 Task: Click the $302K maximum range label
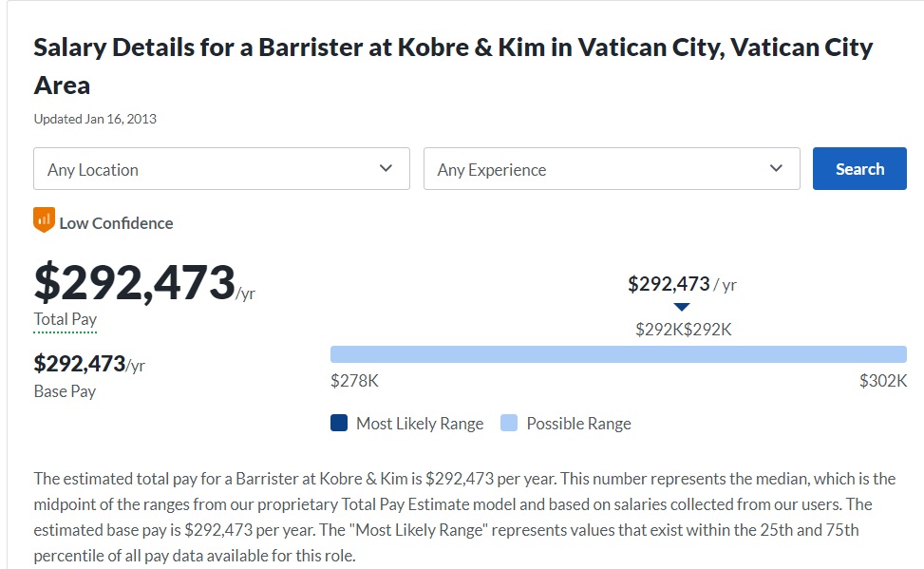[883, 381]
